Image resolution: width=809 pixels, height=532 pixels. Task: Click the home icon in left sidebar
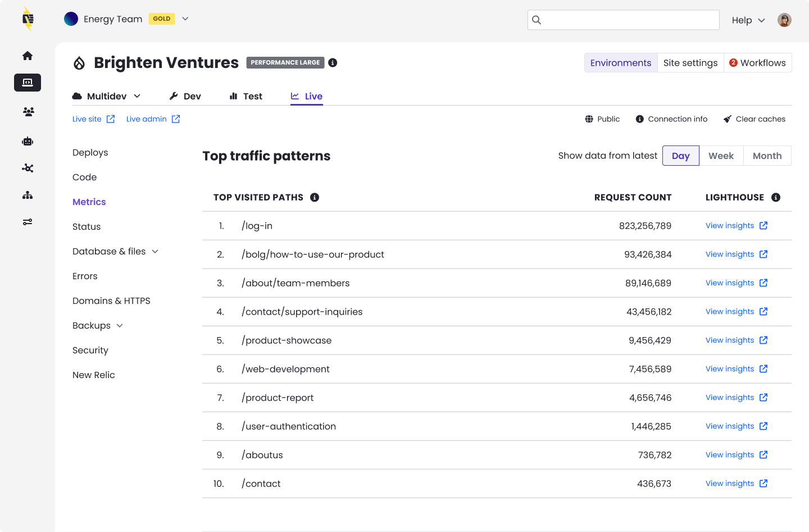pos(28,56)
